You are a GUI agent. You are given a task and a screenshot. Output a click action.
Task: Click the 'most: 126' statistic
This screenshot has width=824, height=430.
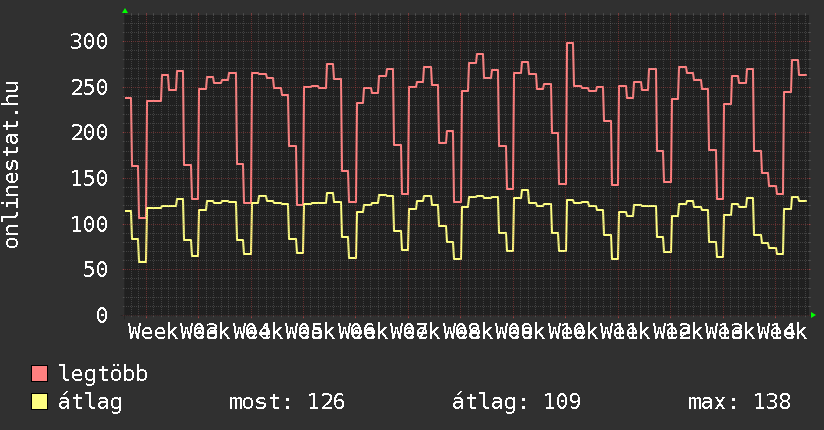(x=287, y=402)
